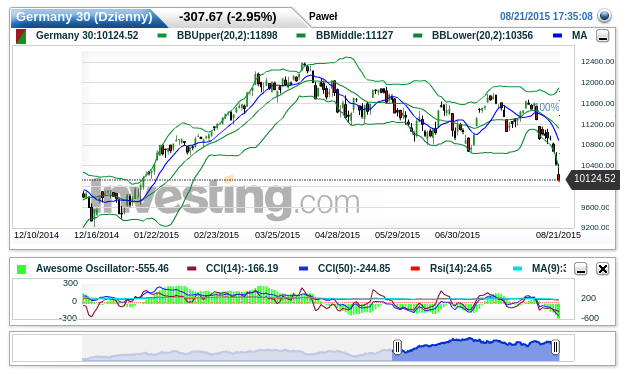This screenshot has height=374, width=626.
Task: Click the blue globe icon beside timestamp
Action: 604,16
